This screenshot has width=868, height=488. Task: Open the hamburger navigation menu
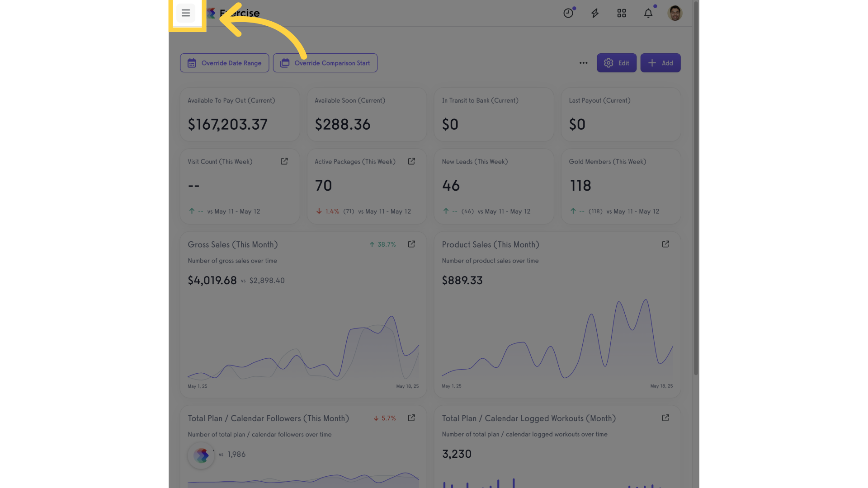point(186,13)
